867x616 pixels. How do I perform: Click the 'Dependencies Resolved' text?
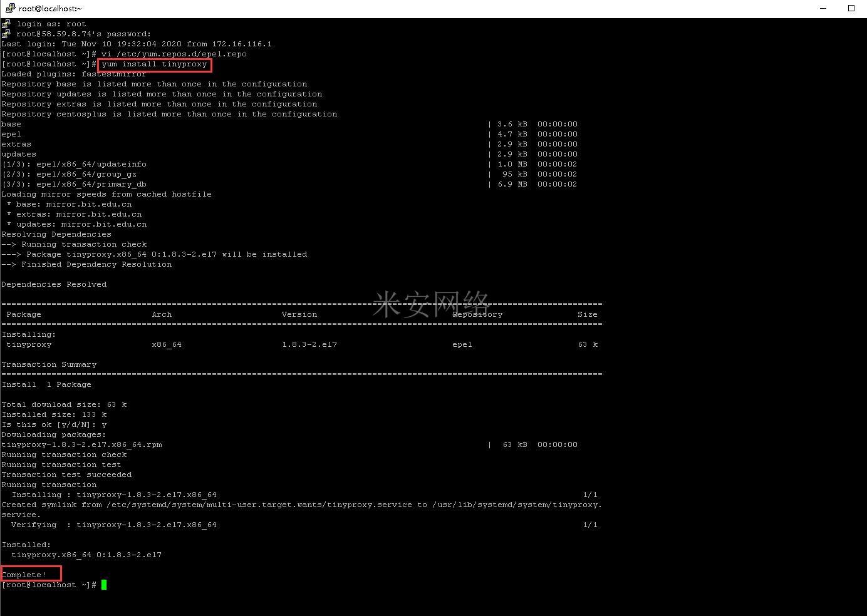pos(54,284)
